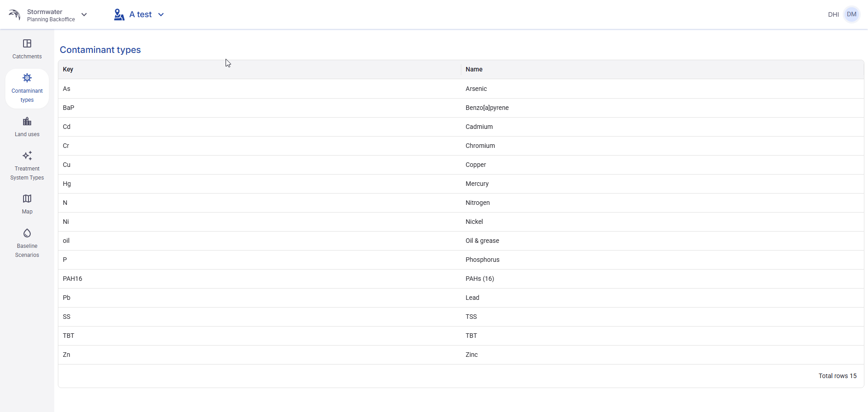Click the As key cell
This screenshot has height=412, width=868.
259,89
